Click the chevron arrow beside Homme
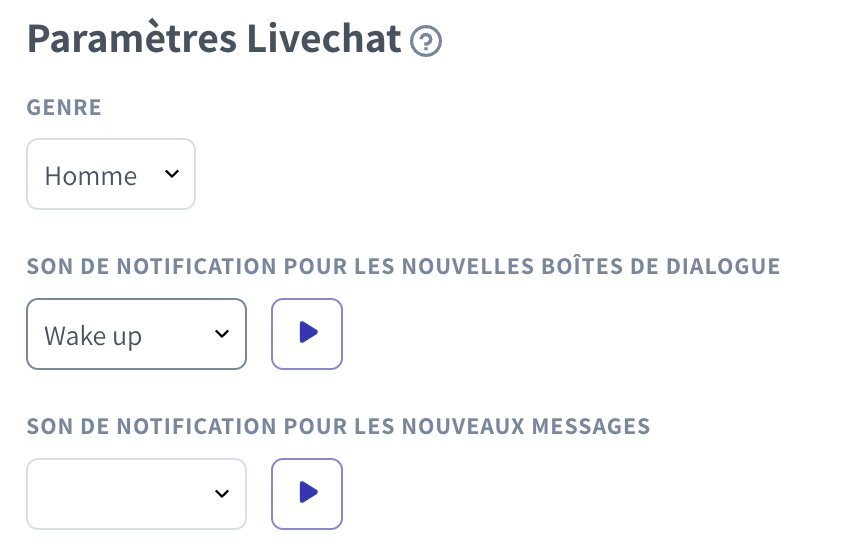The width and height of the screenshot is (860, 548). [x=172, y=174]
